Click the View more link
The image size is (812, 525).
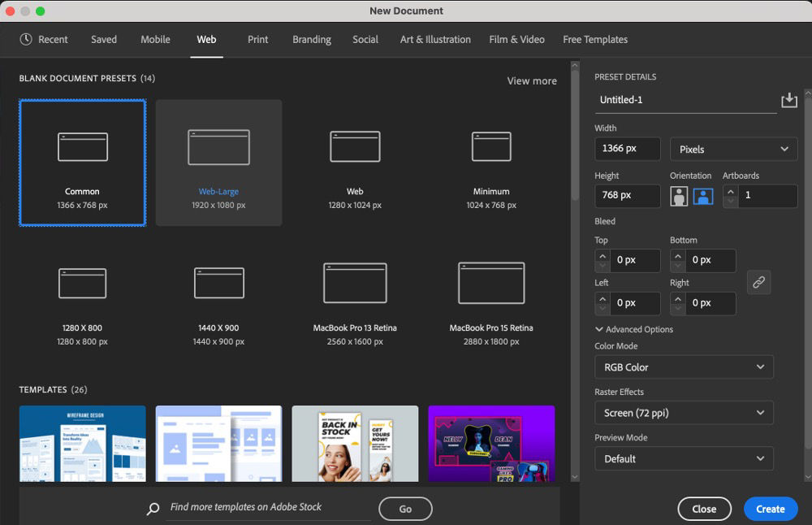tap(532, 80)
